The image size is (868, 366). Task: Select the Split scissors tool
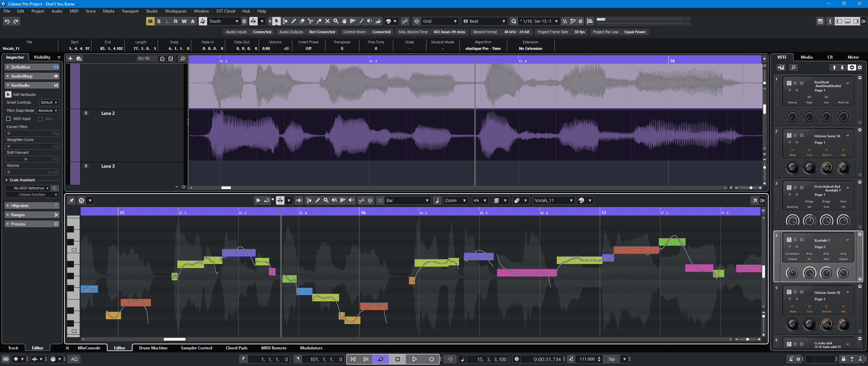(310, 21)
